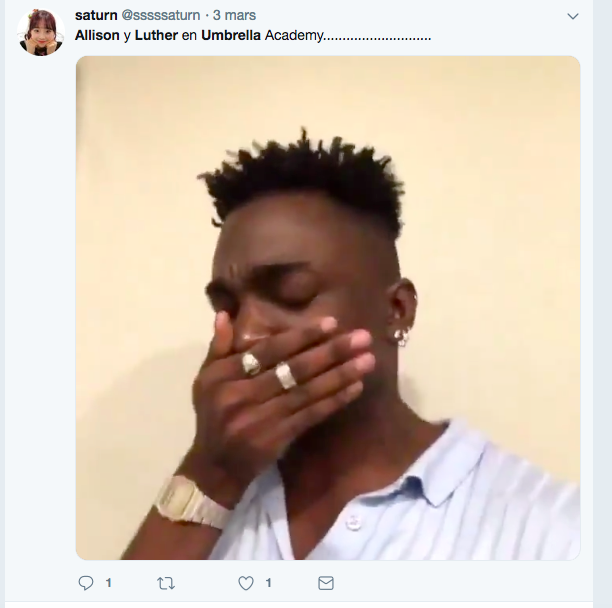Viewport: 612px width, 608px height.
Task: Reply to saturn's tweet via speech bubble icon
Action: tap(86, 583)
